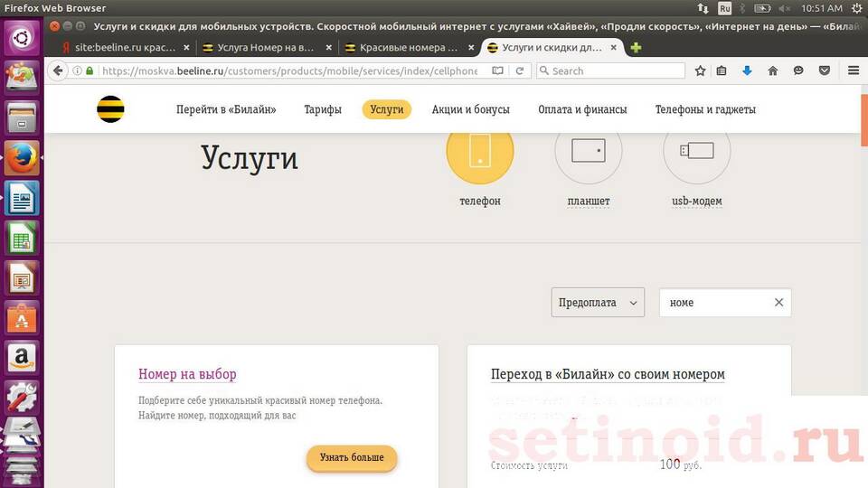Show site info icon in address bar
The height and width of the screenshot is (488, 868).
[x=78, y=70]
